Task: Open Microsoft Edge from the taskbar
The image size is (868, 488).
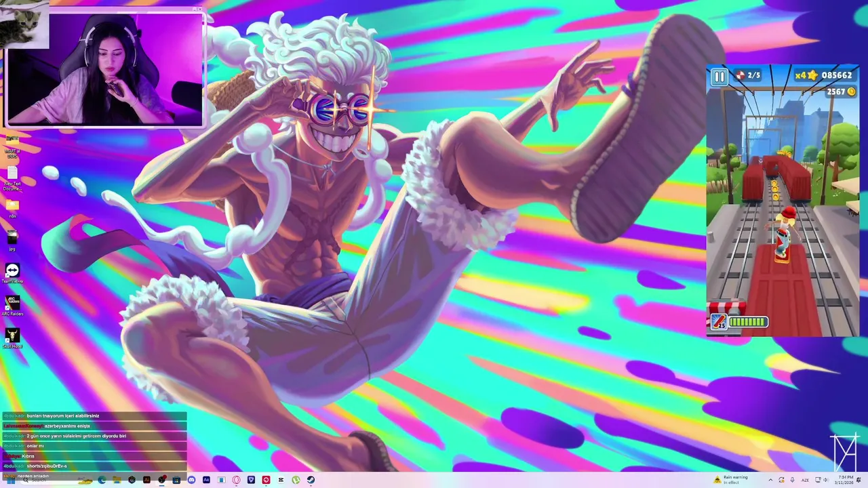Action: tap(102, 480)
